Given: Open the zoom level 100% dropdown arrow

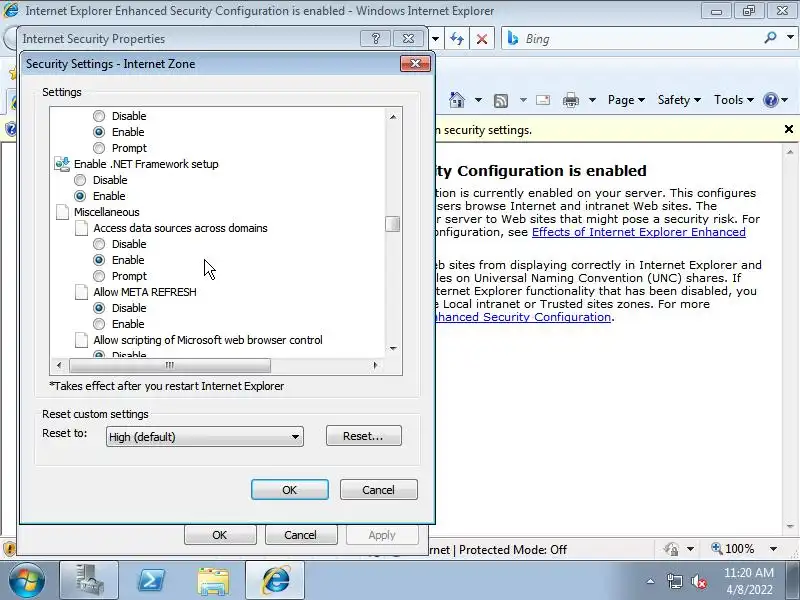Looking at the screenshot, I should coord(773,549).
